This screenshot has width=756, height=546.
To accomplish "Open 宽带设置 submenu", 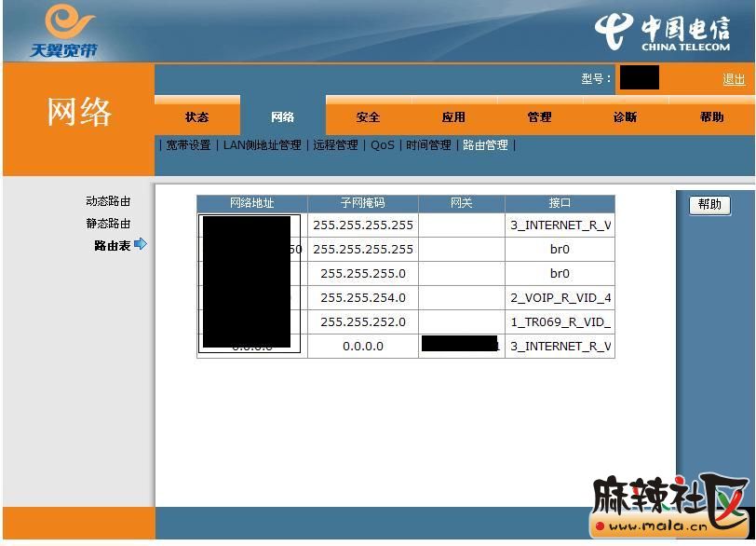I will tap(189, 145).
